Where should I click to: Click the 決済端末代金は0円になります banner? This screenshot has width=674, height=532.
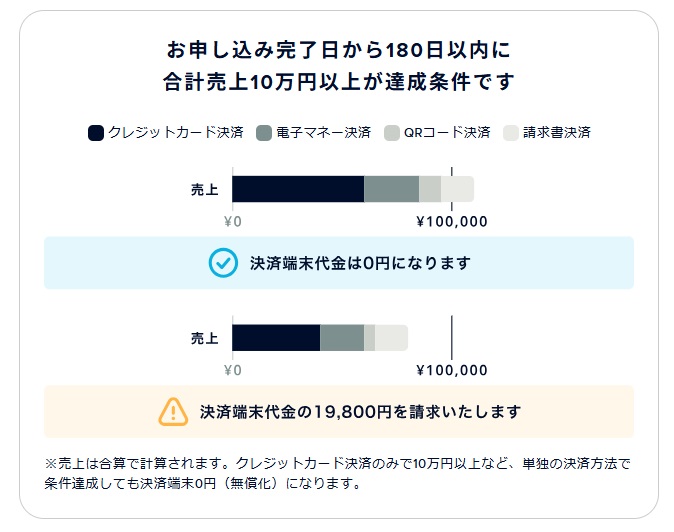coord(339,263)
